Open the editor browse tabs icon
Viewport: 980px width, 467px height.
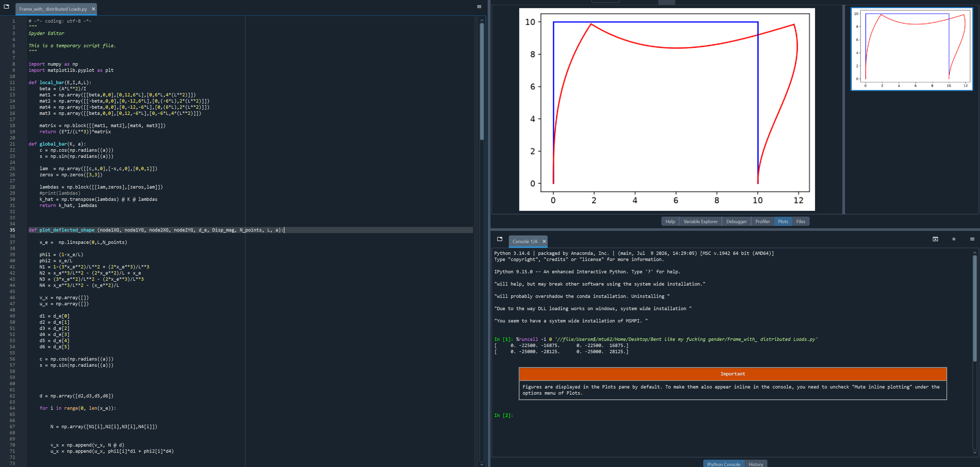click(x=6, y=7)
